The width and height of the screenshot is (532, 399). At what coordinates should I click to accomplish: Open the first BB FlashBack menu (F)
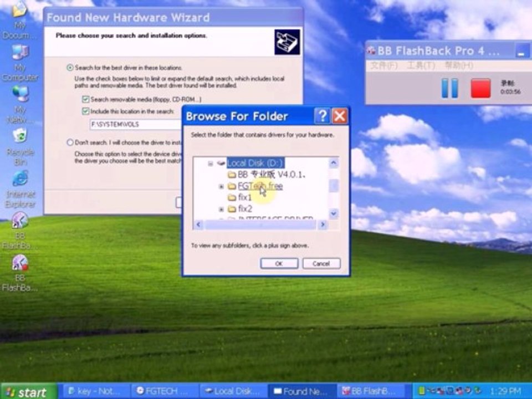(383, 65)
